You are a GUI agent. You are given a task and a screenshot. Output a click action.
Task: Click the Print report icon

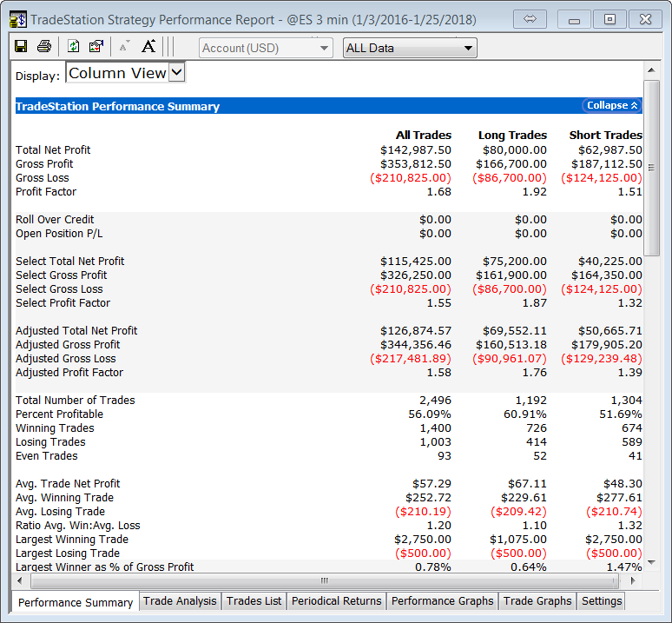(43, 47)
